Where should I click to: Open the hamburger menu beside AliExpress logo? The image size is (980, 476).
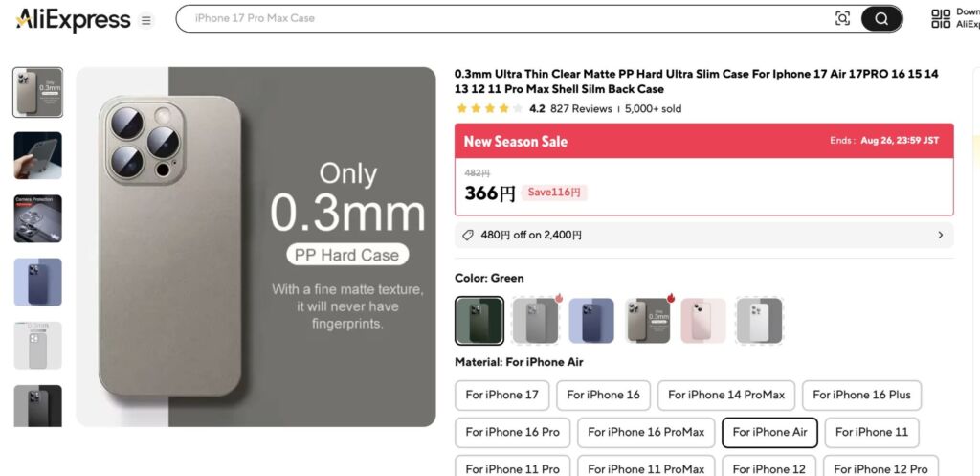coord(145,21)
